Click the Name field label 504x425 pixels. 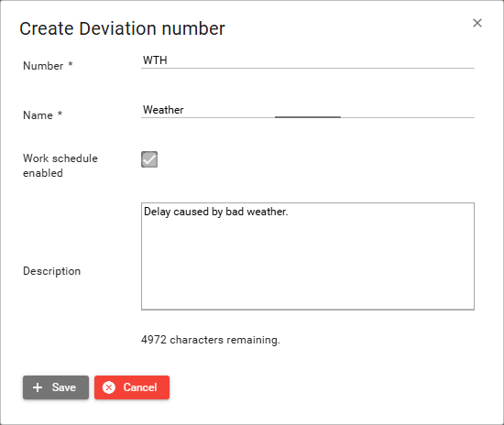tap(43, 115)
